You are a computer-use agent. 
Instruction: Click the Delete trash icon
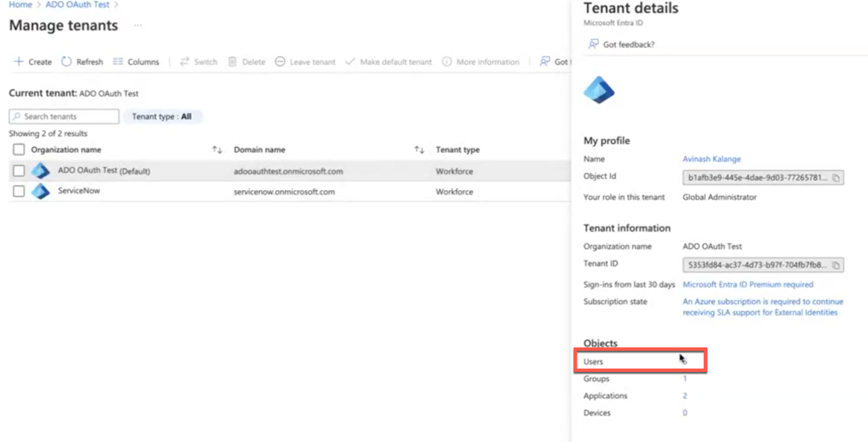click(x=232, y=62)
